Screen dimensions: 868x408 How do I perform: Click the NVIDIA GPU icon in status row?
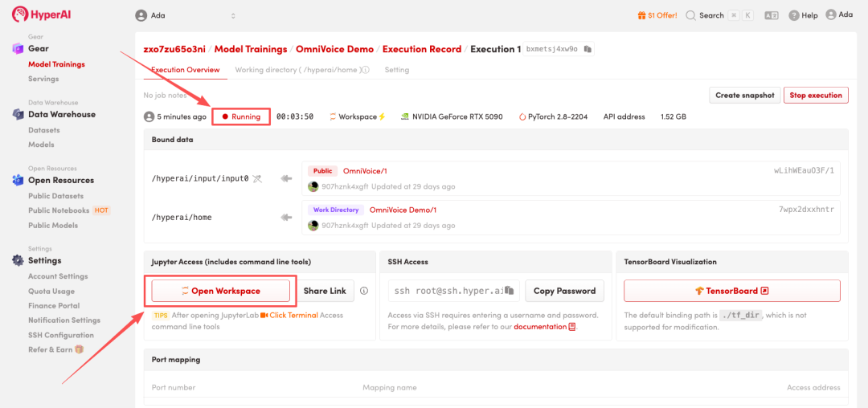click(404, 116)
